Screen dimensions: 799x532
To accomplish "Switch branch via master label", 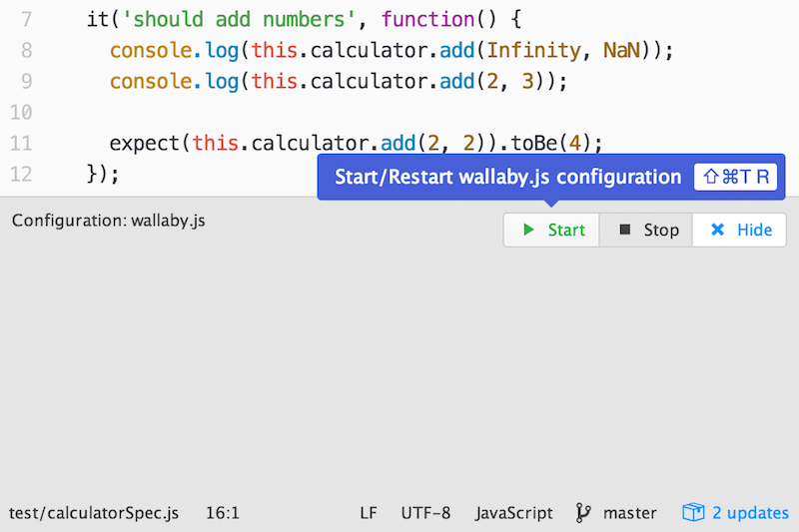I will click(x=630, y=513).
